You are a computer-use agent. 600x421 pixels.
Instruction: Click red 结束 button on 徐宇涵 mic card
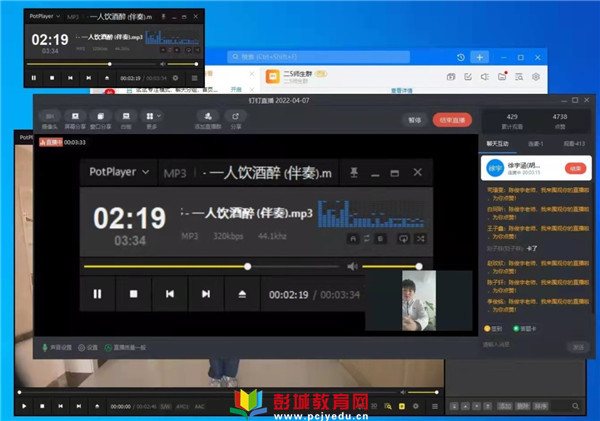pyautogui.click(x=576, y=168)
